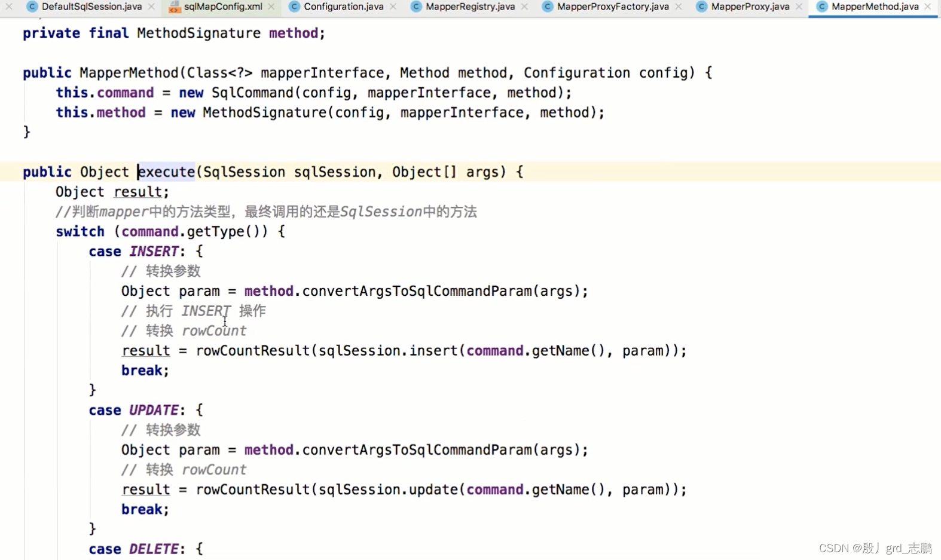Click the XML file icon on sqlMapConfig.xml tab
The height and width of the screenshot is (560, 941).
(174, 7)
